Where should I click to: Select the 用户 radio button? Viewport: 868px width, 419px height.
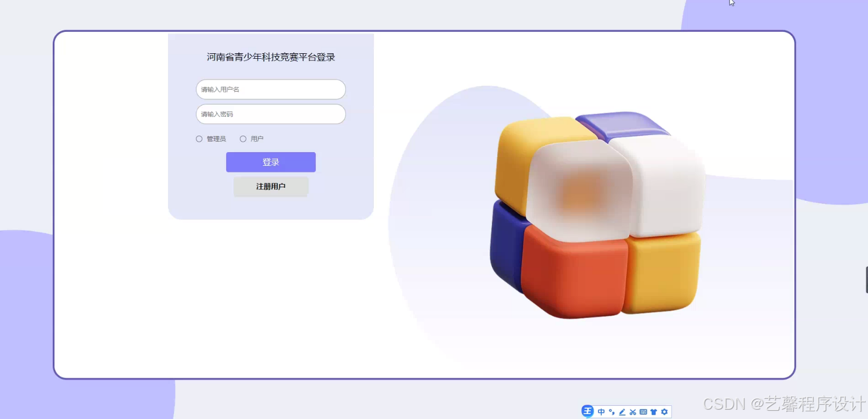pos(243,139)
